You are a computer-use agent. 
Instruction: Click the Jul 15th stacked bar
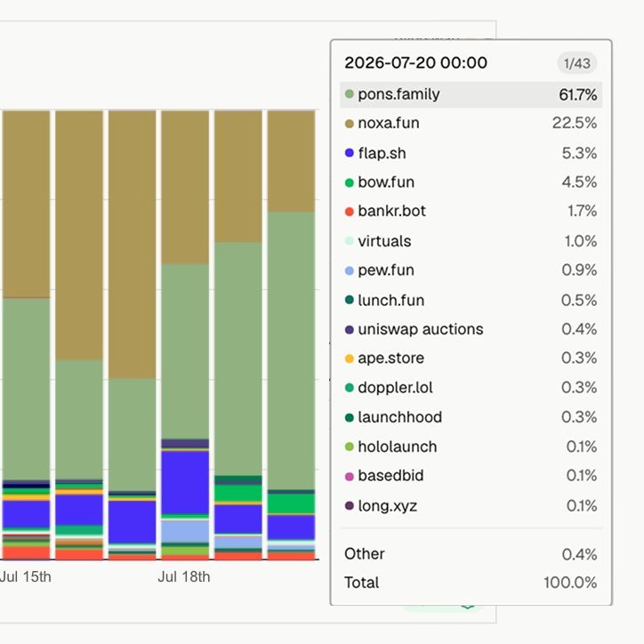(x=26, y=334)
